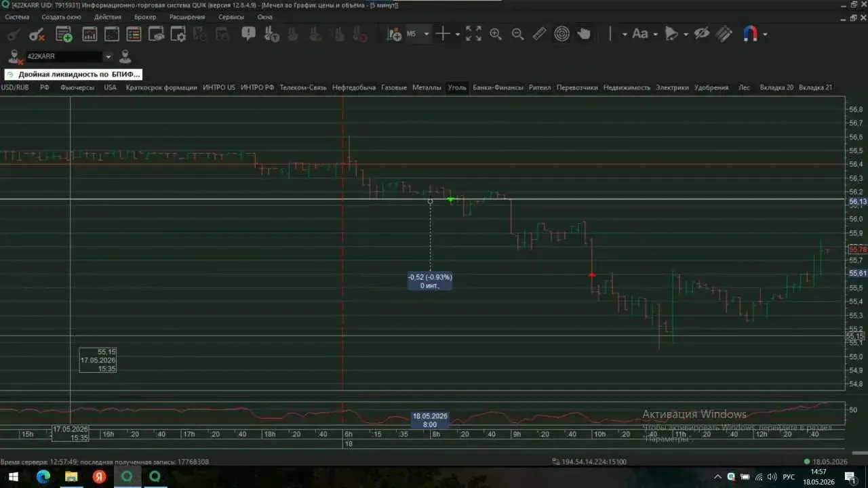Screen dimensions: 868x488
Task: Open the Действия menu
Action: click(108, 17)
